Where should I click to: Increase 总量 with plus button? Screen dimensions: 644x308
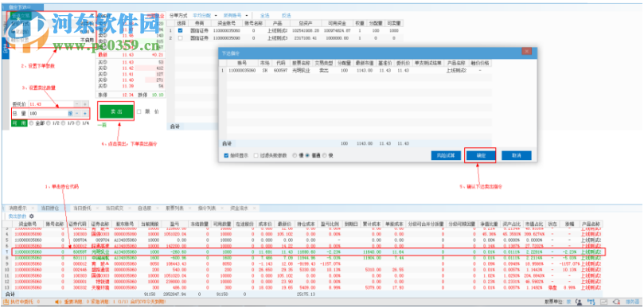[84, 113]
